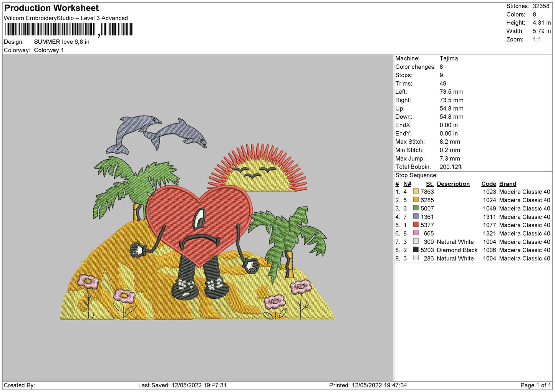The width and height of the screenshot is (555, 392).
Task: Click the stitch count 5007 in row 3
Action: [427, 208]
